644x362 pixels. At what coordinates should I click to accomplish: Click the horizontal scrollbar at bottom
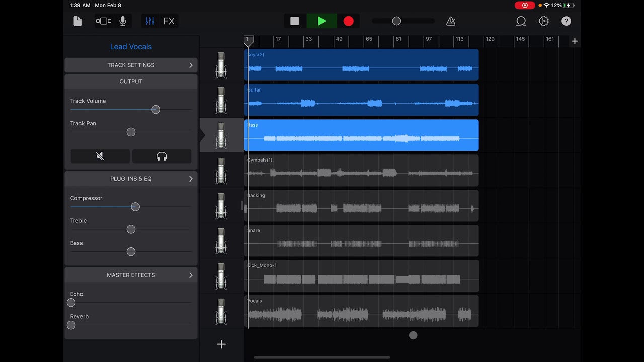pos(322,358)
